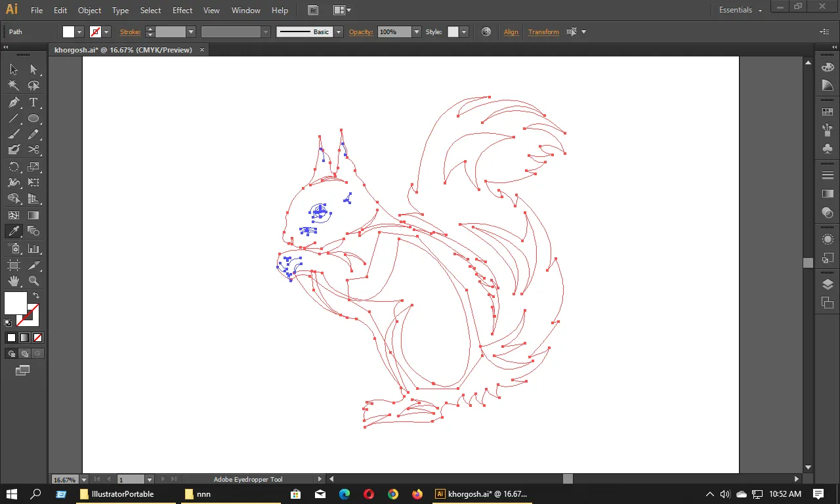Change screen mode button
The width and height of the screenshot is (840, 504).
23,371
